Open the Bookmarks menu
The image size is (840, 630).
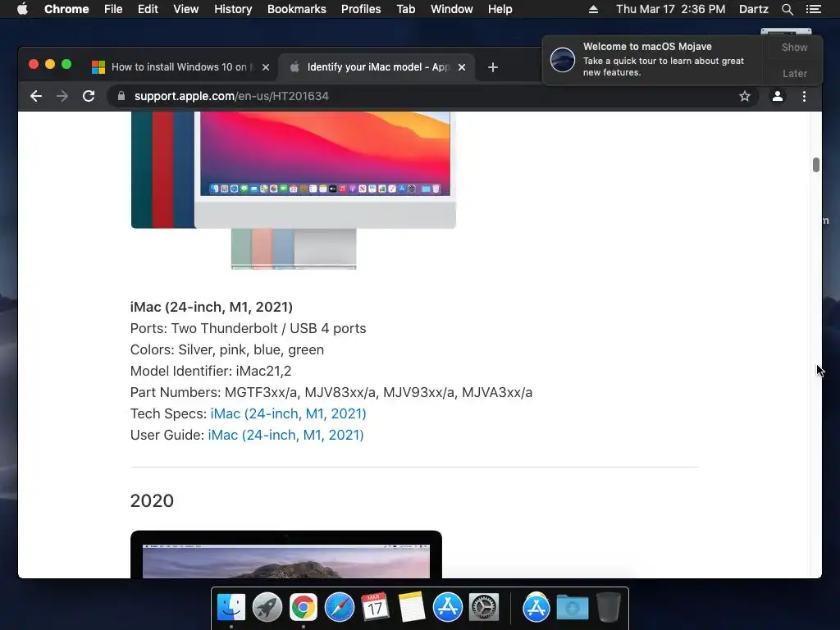click(297, 9)
